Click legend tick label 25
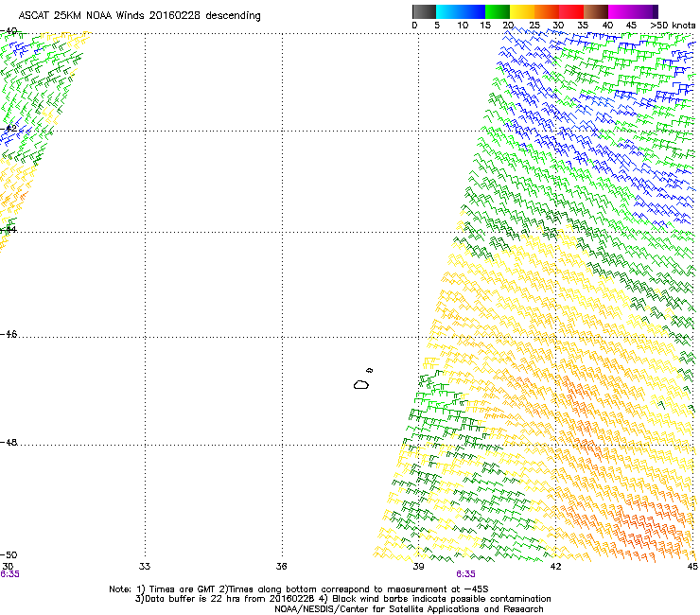This screenshot has width=700, height=615. click(x=534, y=26)
